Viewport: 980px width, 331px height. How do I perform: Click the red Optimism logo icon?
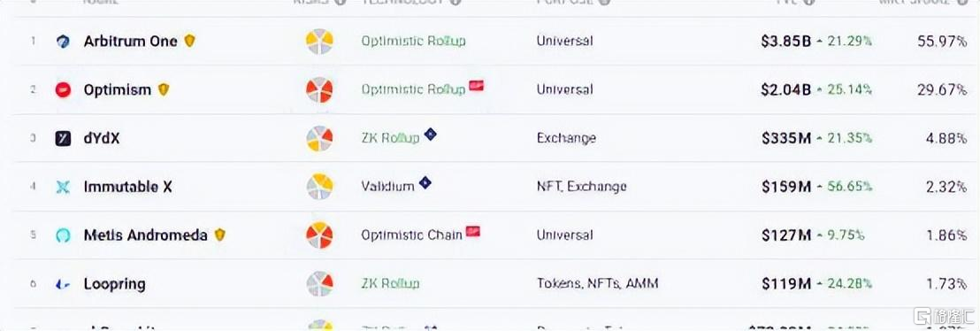coord(63,90)
